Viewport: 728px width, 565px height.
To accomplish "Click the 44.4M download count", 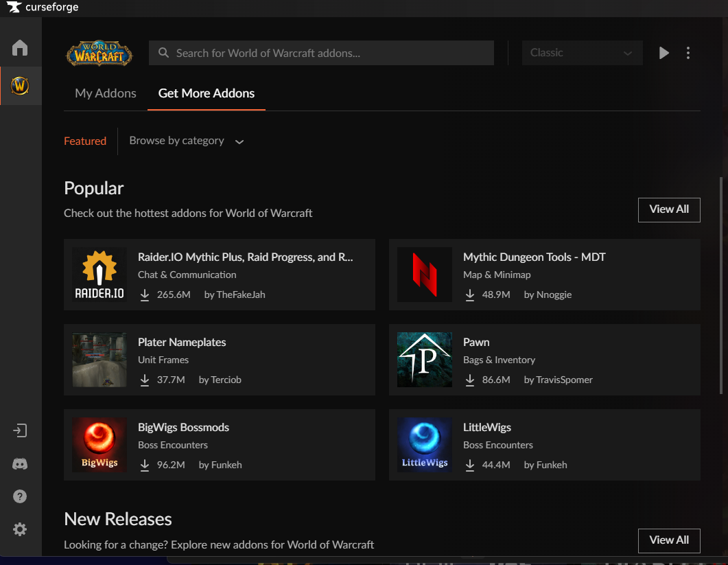I will point(496,465).
